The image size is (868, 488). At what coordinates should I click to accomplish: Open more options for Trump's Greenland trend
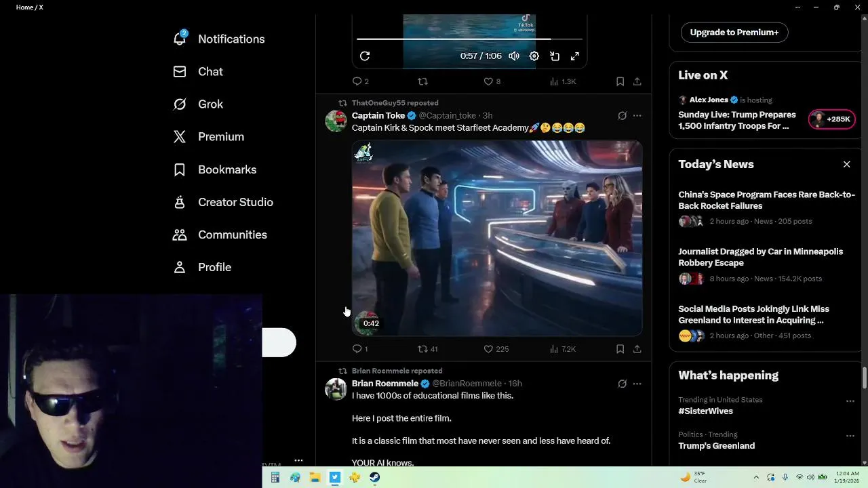[850, 435]
